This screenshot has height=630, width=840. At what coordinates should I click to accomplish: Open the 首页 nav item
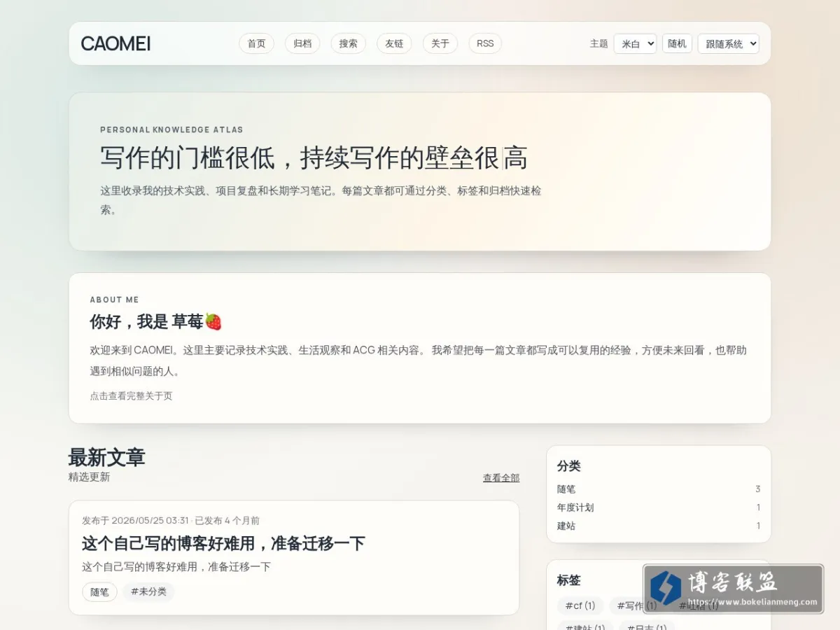coord(256,43)
